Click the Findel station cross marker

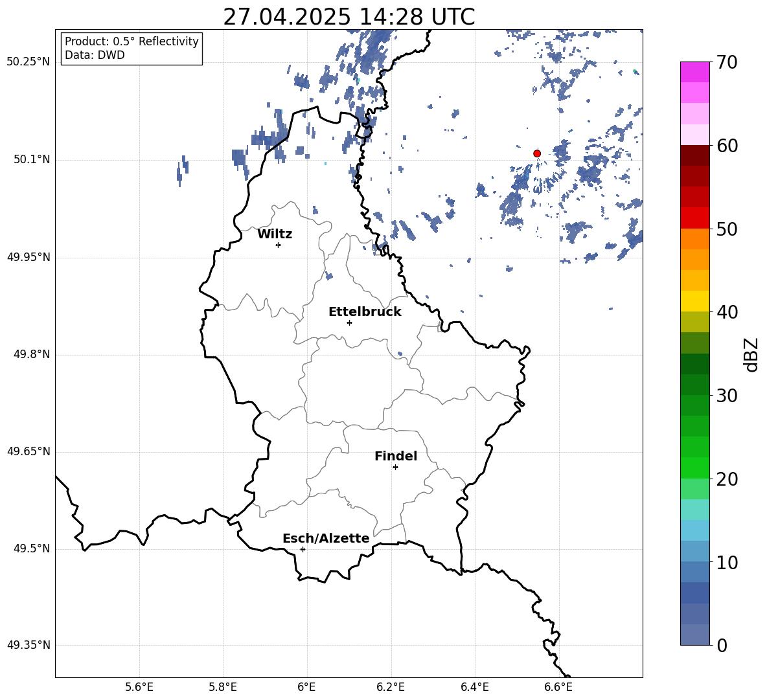395,468
